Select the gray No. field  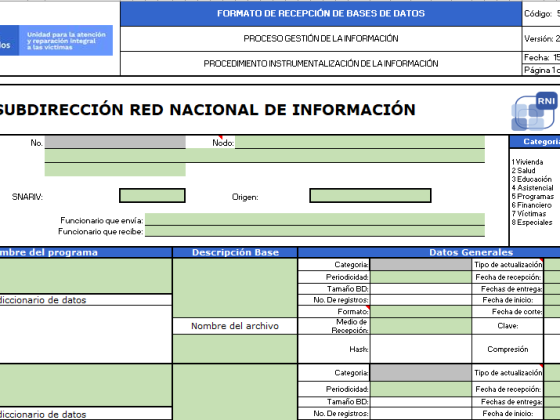115,142
